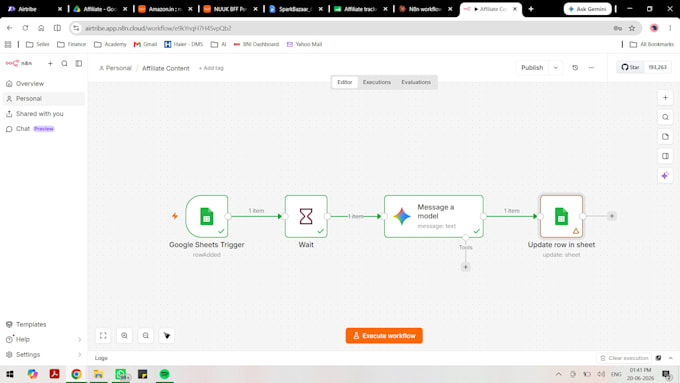
Task: Open the Update row in sheet node
Action: pos(561,216)
